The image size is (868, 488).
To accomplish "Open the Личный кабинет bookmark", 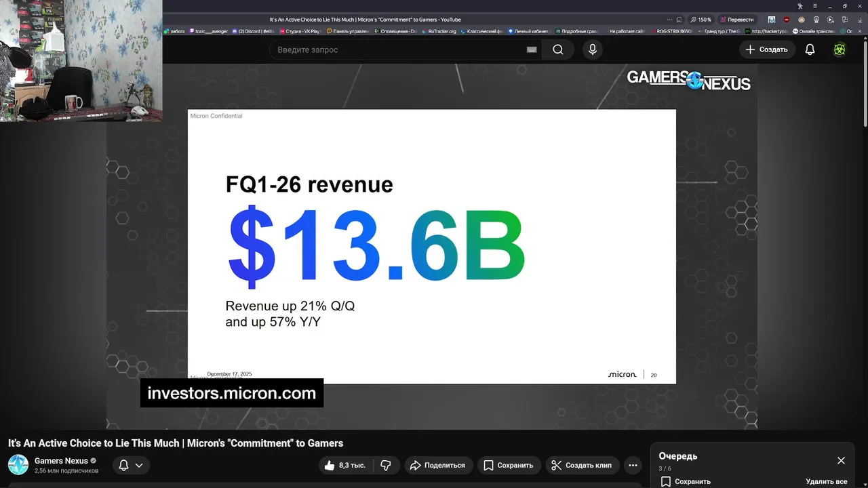I will [529, 31].
